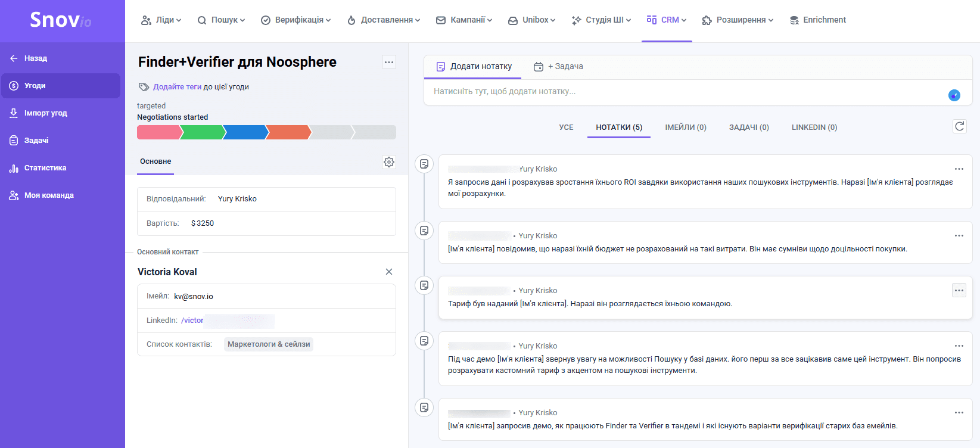This screenshot has height=448, width=980.
Task: Click the Додайте теги link
Action: click(177, 87)
